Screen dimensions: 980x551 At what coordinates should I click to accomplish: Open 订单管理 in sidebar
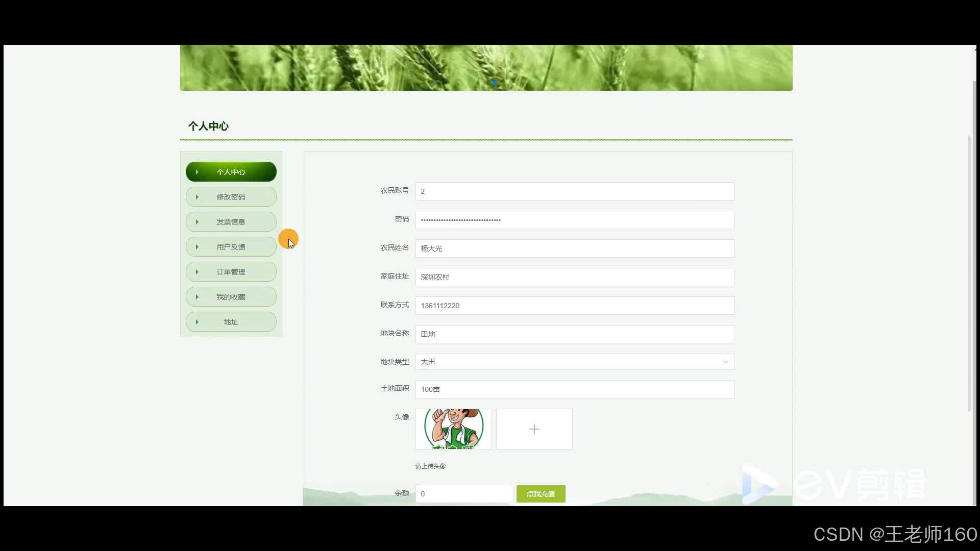tap(231, 272)
